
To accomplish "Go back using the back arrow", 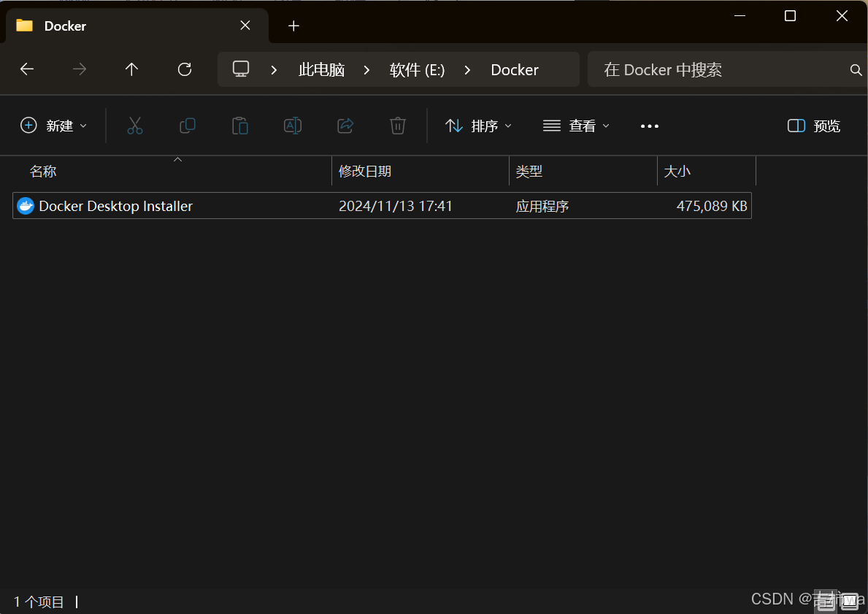I will click(26, 69).
